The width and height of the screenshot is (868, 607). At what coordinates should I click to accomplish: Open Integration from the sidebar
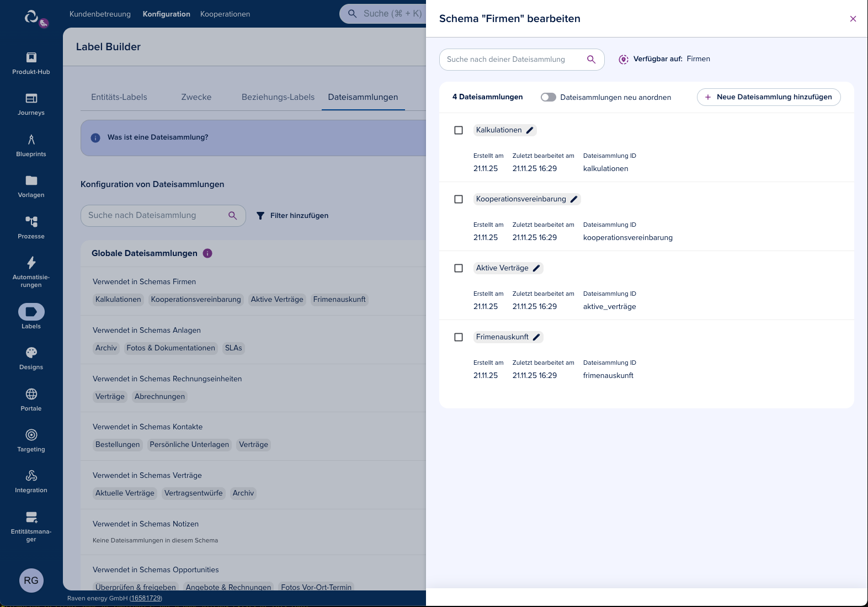coord(31,476)
